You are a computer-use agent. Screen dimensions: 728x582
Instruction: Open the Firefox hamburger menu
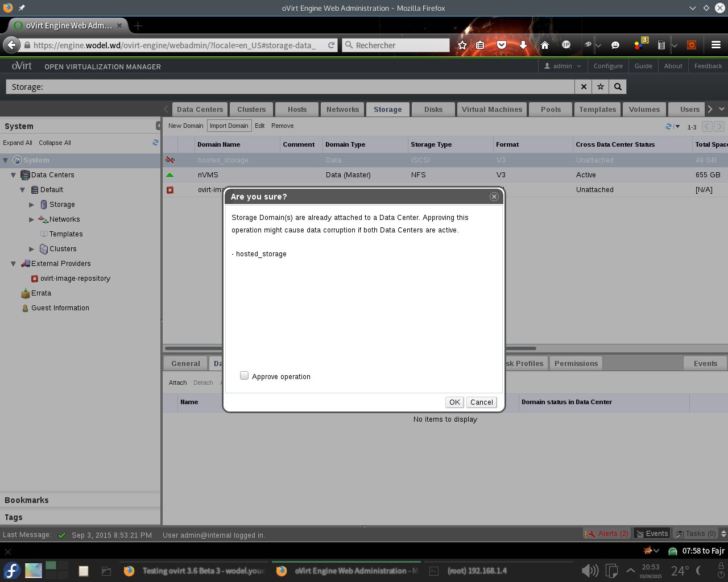coord(715,45)
